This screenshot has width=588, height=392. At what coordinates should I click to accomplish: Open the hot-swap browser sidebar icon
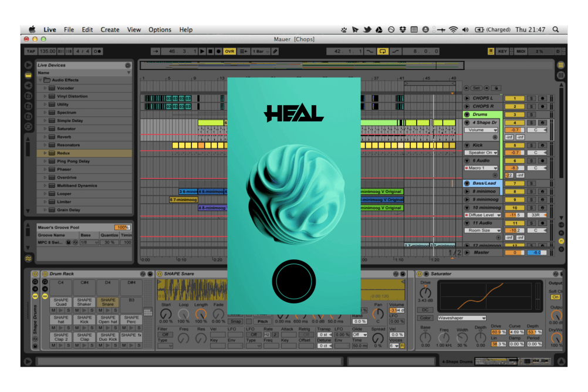coord(29,127)
